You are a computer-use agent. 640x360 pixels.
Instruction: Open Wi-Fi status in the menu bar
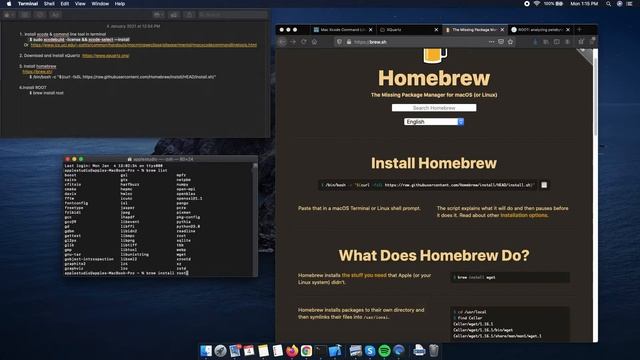537,4
